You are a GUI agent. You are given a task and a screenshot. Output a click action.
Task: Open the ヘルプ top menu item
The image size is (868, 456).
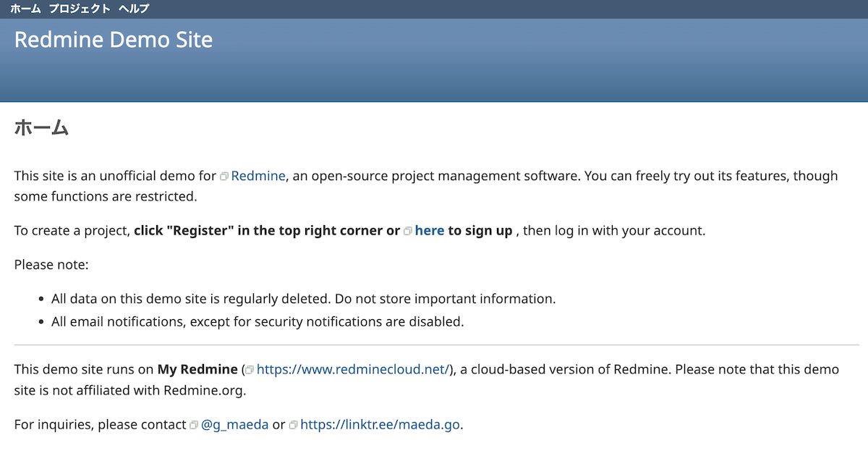134,9
